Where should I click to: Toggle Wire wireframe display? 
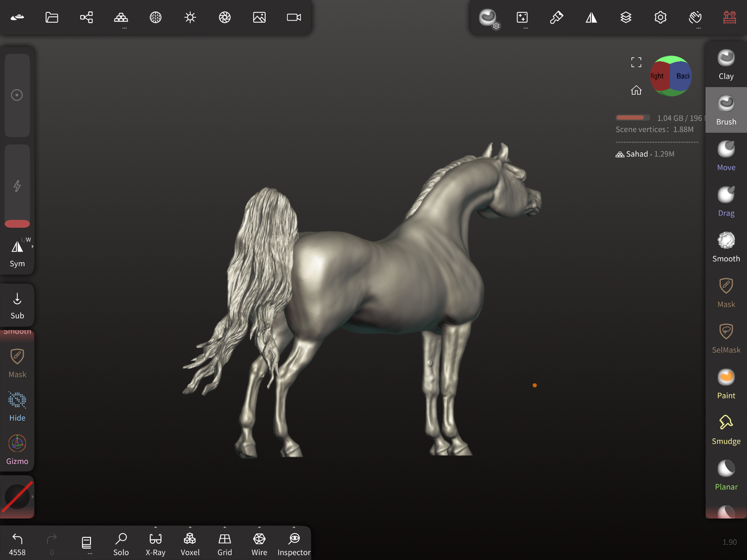pos(259,544)
